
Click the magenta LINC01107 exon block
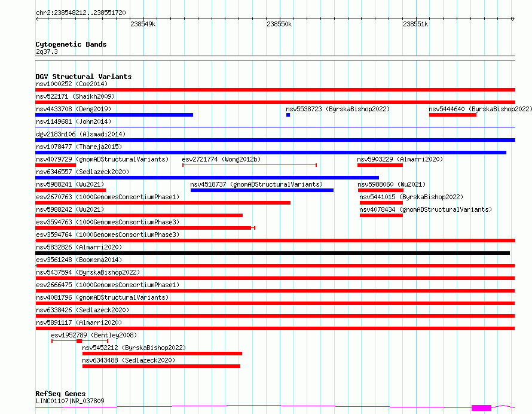[x=481, y=408]
